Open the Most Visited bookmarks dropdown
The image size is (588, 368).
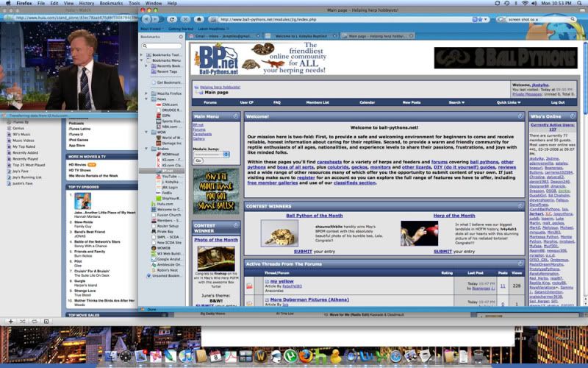pos(151,29)
